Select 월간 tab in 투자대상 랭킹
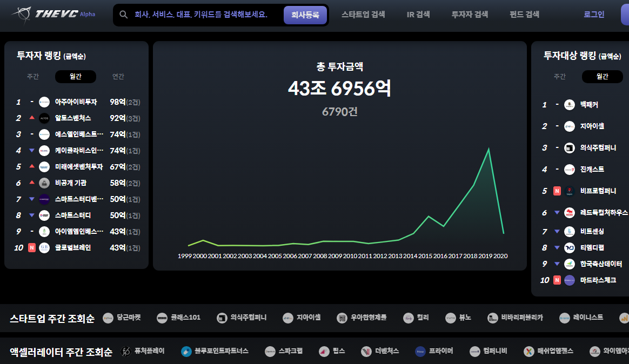The width and height of the screenshot is (629, 364). click(x=602, y=77)
